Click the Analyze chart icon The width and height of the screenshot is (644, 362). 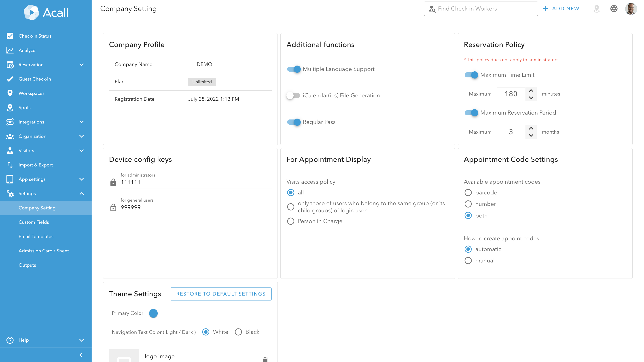click(x=10, y=50)
